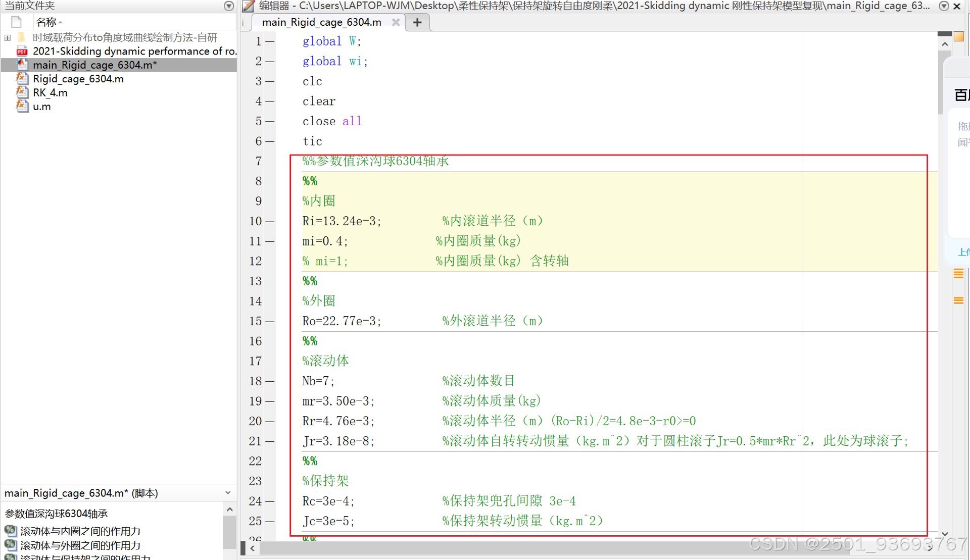Toggle the breakpoint dash at line 18
This screenshot has width=970, height=560.
coord(270,381)
